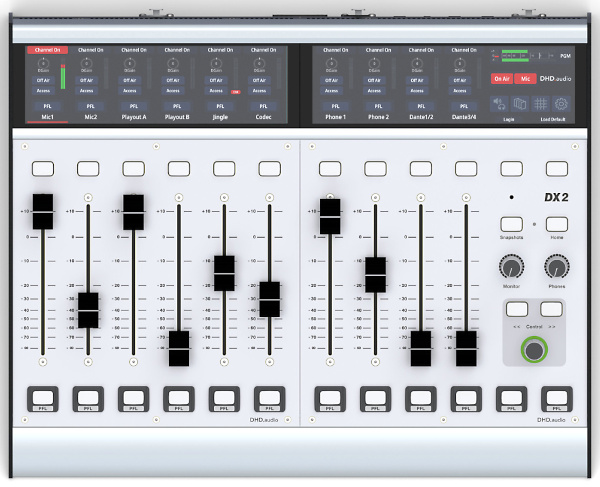
Task: Select the Phone 2 channel name label
Action: click(x=378, y=117)
